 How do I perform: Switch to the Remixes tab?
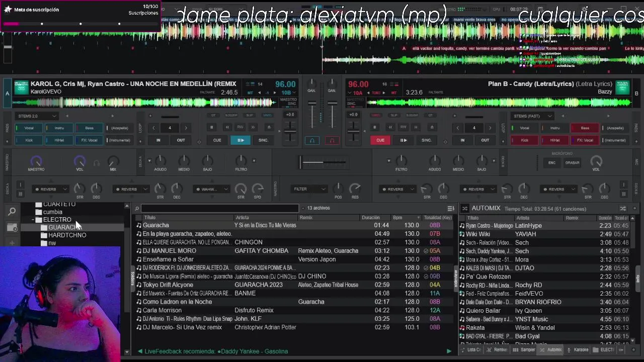click(498, 350)
